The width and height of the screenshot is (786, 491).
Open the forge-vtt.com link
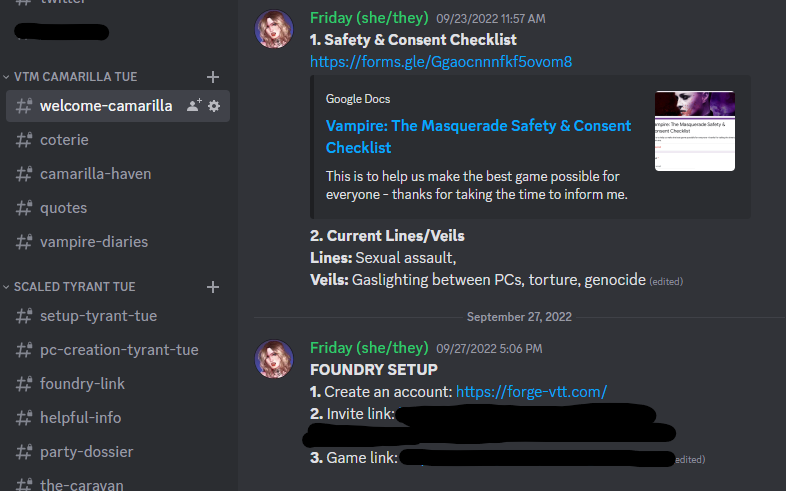point(531,392)
